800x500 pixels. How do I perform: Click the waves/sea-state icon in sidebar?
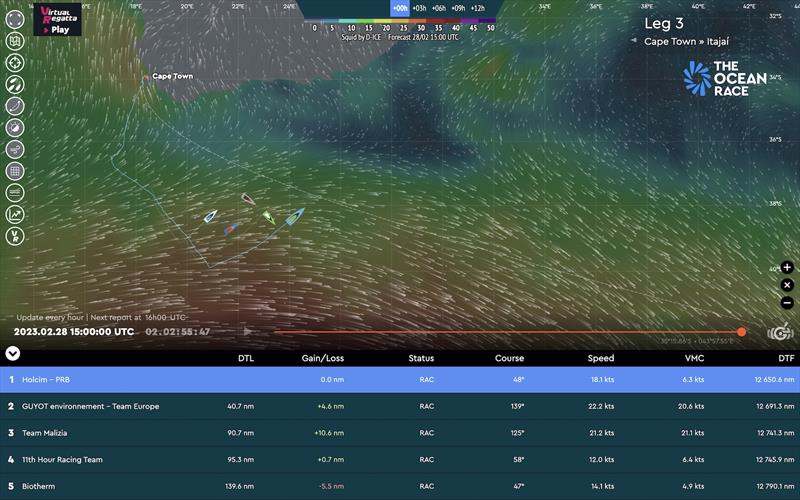point(15,193)
